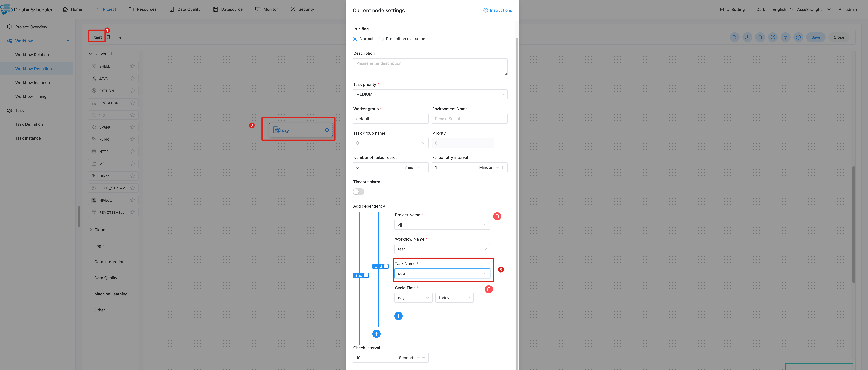Click the save workflow icon
Image resolution: width=868 pixels, height=370 pixels.
click(x=816, y=37)
